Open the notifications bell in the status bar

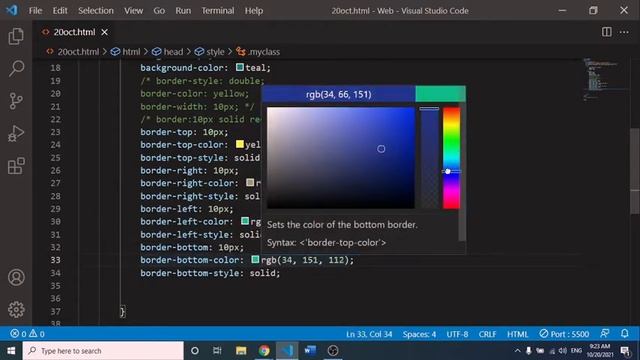[x=624, y=333]
